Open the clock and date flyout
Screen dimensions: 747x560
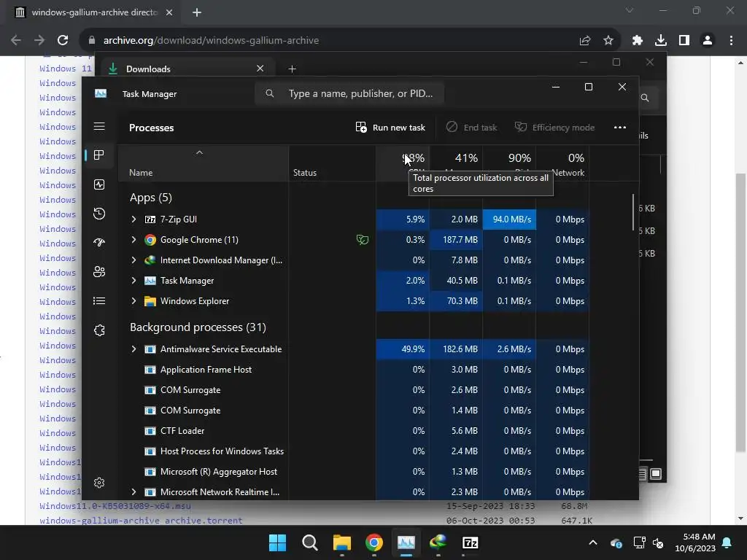tap(695, 542)
